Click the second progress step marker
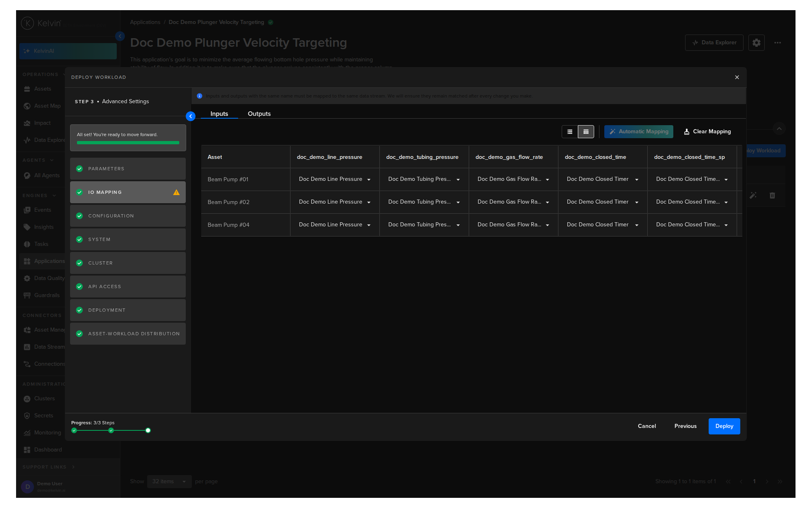This screenshot has height=508, width=812. pos(111,431)
